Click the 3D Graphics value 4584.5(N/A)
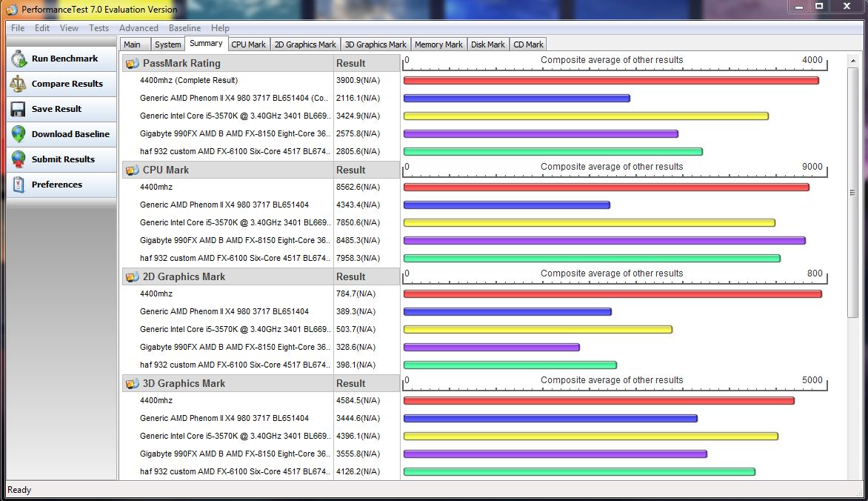868x501 pixels. (358, 400)
